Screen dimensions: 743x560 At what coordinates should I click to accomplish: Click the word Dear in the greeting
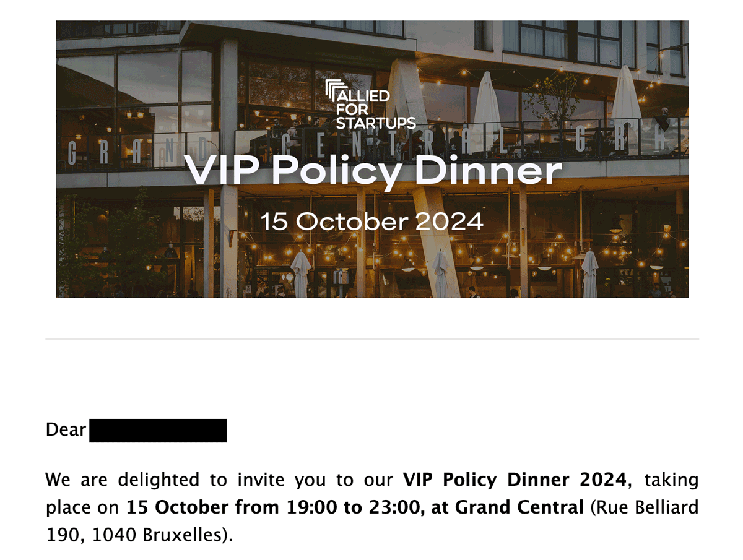(66, 430)
